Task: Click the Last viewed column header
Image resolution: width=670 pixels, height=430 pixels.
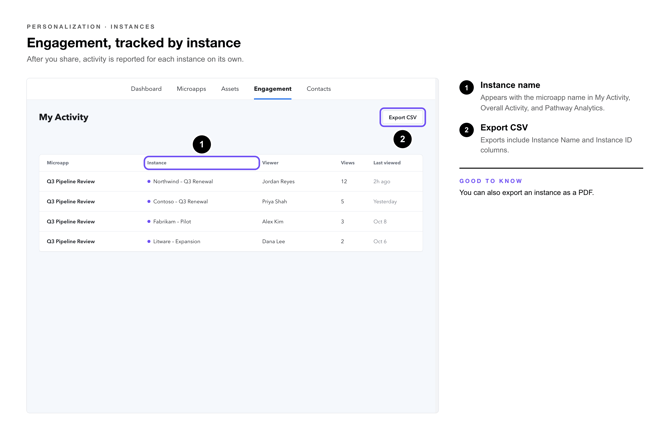Action: click(387, 163)
